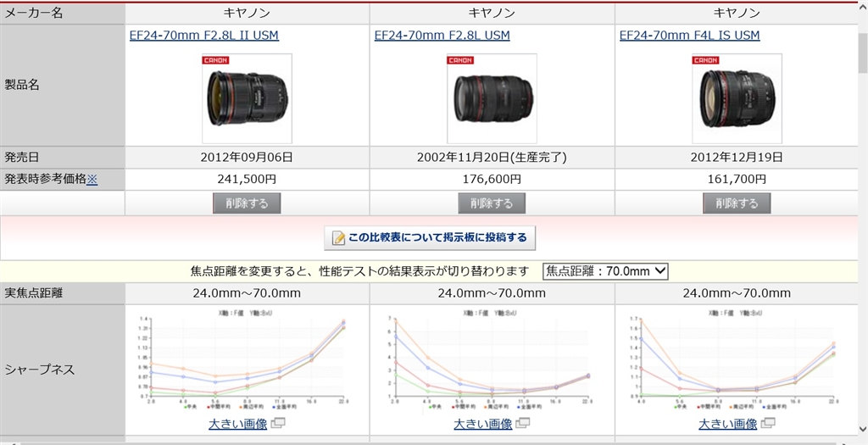Click the new-window icon under the F4L IS chart
This screenshot has width=868, height=445.
768,424
